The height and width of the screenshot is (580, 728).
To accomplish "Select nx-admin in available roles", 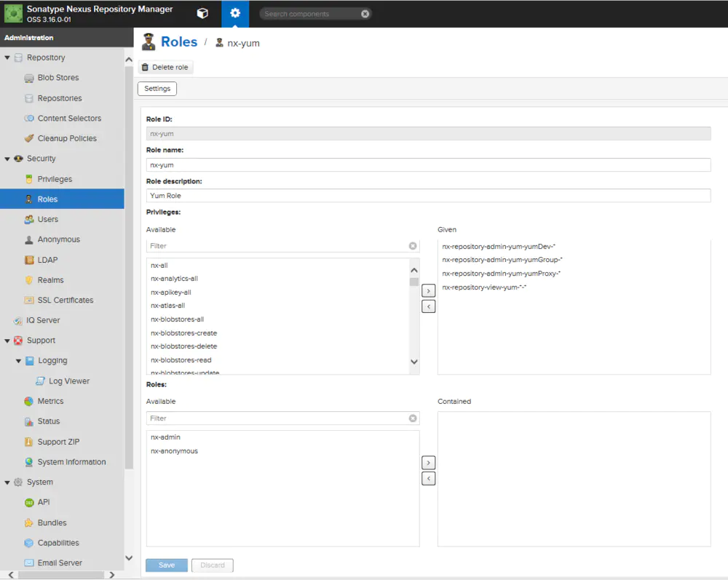I will tap(165, 437).
